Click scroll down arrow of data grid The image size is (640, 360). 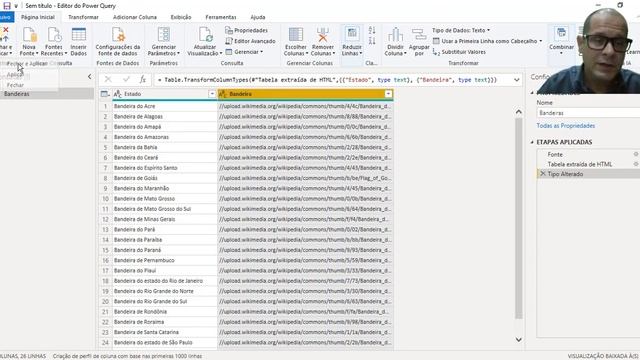pyautogui.click(x=518, y=340)
